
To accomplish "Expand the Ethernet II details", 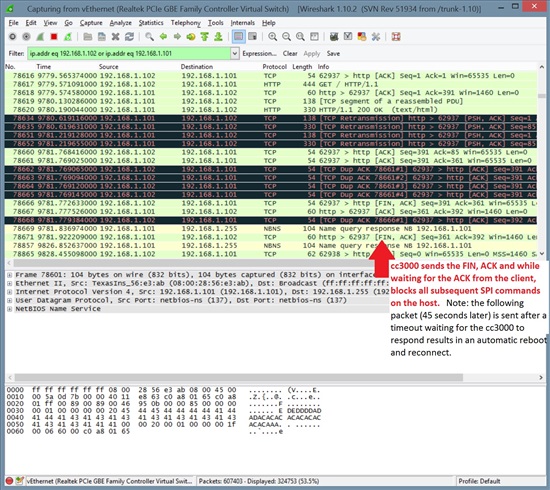I will [9, 283].
